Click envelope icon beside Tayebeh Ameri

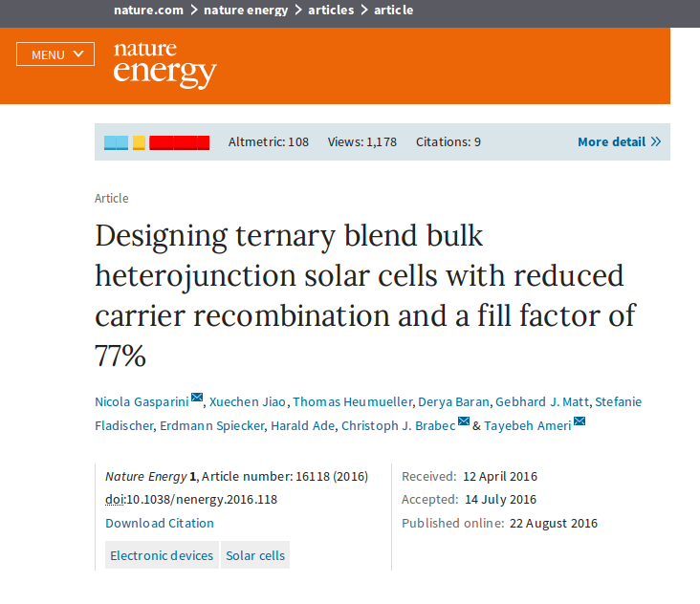click(580, 422)
